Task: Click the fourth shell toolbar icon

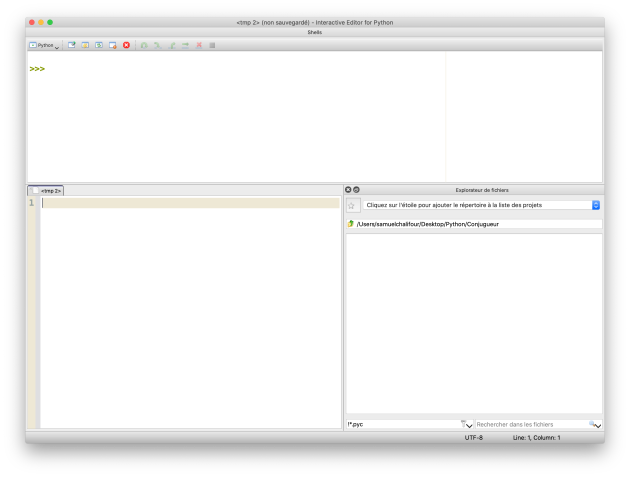Action: [x=113, y=45]
